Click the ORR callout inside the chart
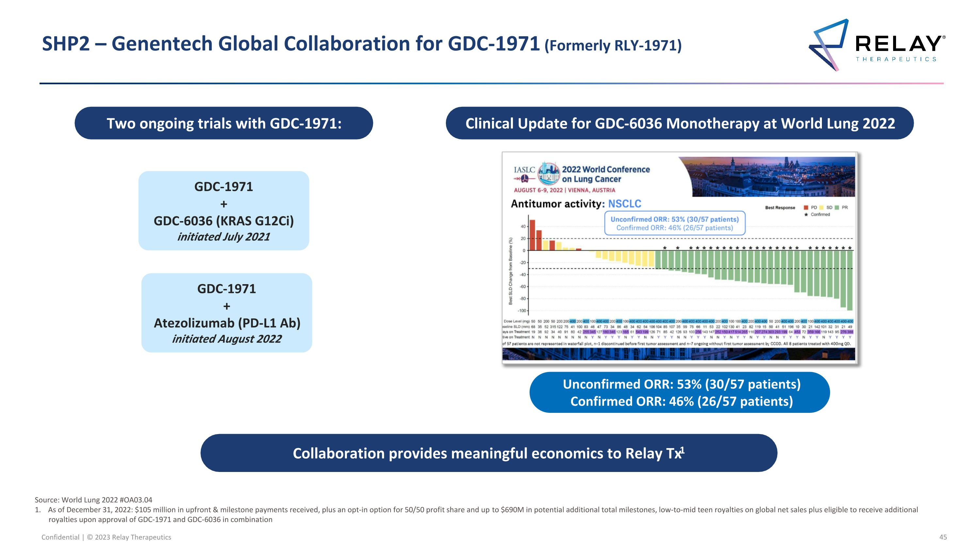Screen dimensions: 980x551 point(675,224)
